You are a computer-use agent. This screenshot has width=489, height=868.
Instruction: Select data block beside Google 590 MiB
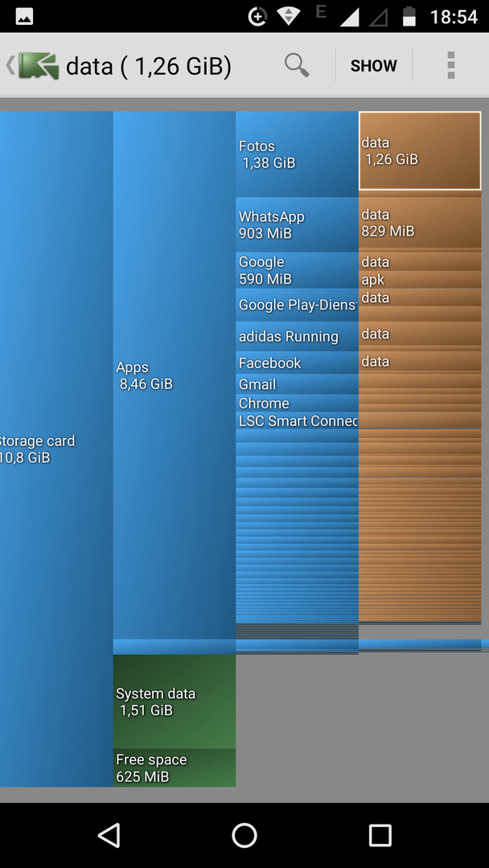tap(420, 262)
